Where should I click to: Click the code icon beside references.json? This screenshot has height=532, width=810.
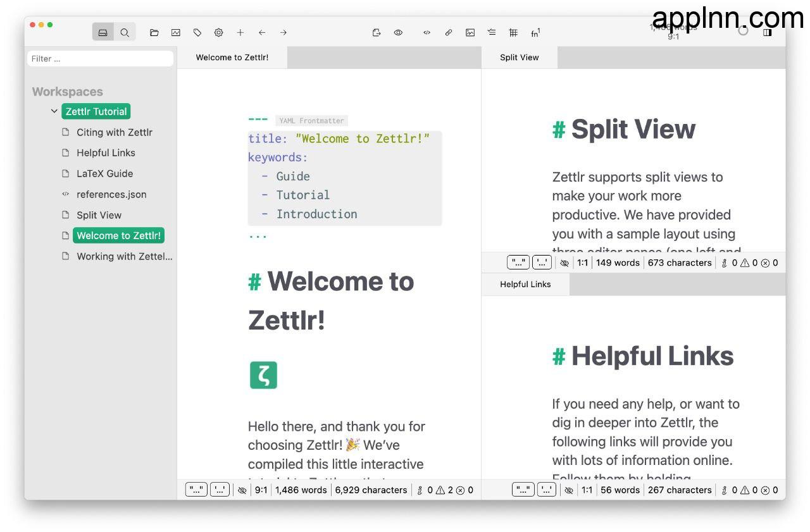tap(65, 194)
